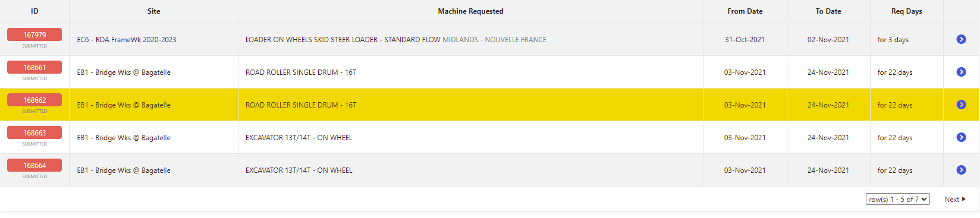Select the LOADER ON WHEELS SKID STEER row text

pos(396,40)
